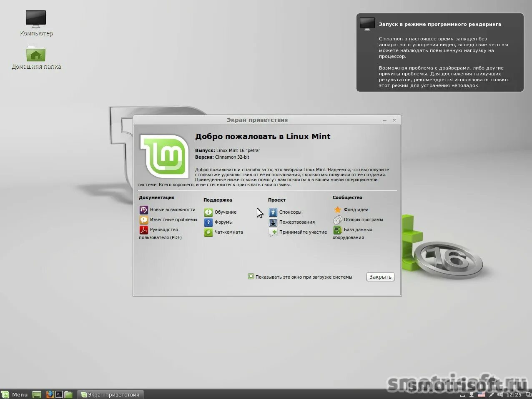Launch Firefox from the panel

(x=50, y=394)
